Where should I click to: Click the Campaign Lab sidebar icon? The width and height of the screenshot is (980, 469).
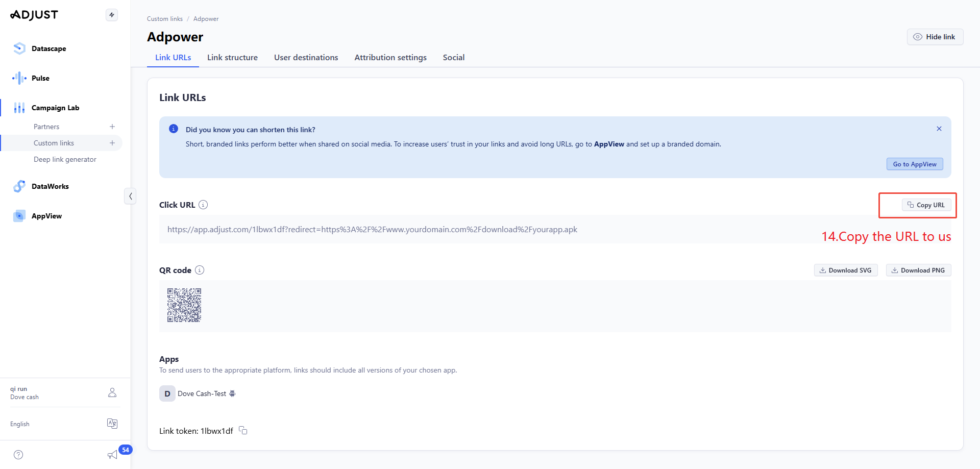point(19,108)
